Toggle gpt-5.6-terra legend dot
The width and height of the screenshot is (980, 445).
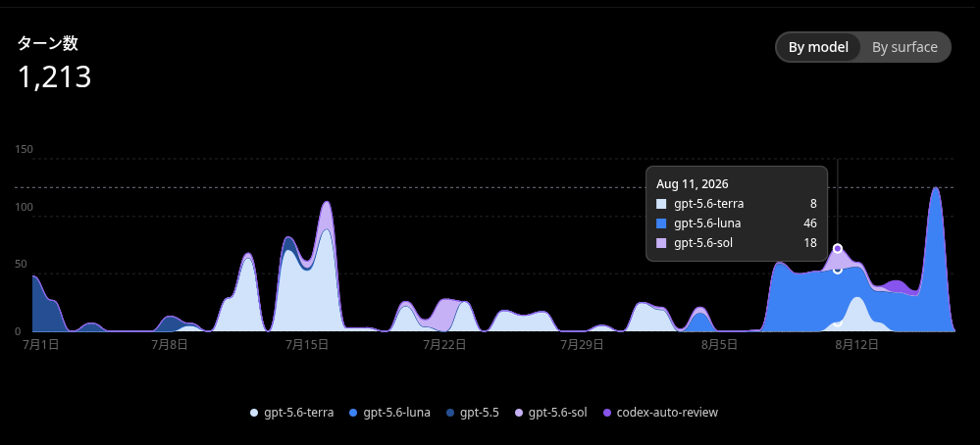(254, 413)
